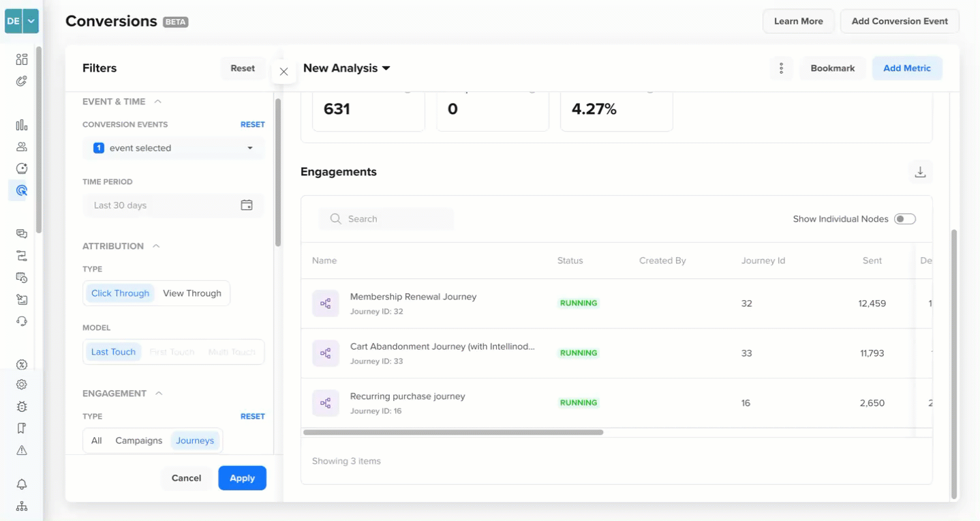Select Campaigns engagement type
Screen dimensions: 980x521
139,441
